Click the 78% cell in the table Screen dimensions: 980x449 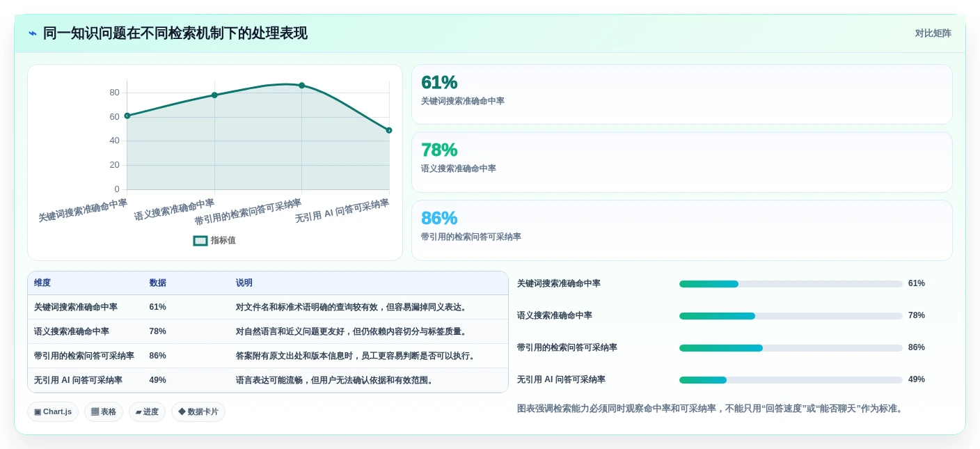[157, 331]
